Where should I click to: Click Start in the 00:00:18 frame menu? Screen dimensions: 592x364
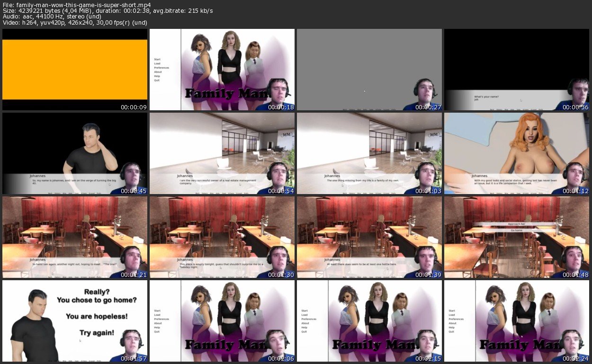[x=157, y=59]
